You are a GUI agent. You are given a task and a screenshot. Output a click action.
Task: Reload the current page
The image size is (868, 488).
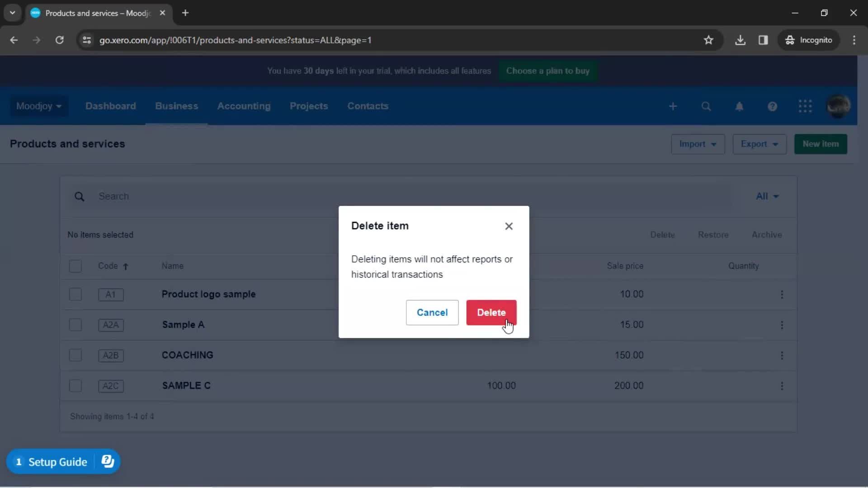point(59,40)
